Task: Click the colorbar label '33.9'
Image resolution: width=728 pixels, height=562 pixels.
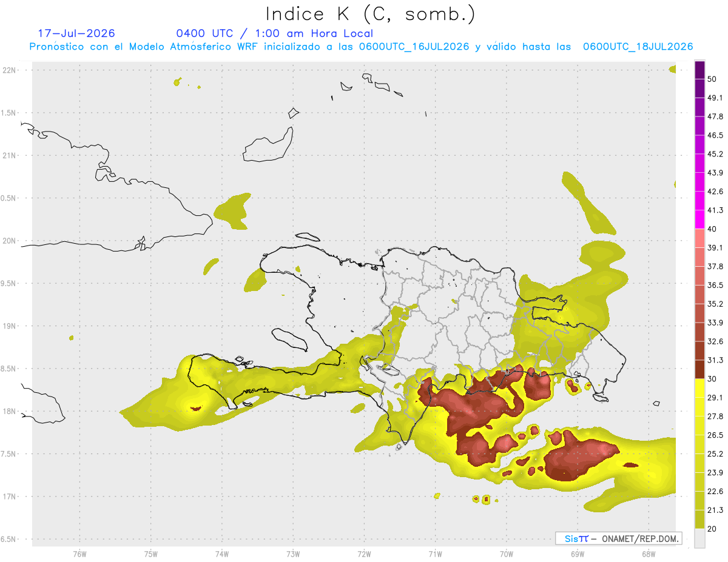Action: [715, 323]
